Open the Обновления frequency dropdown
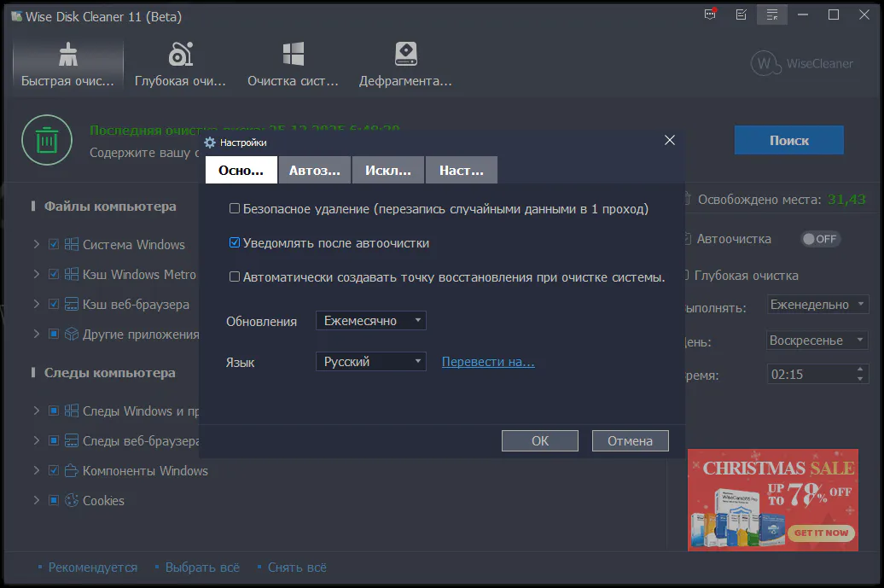The image size is (884, 588). 370,321
